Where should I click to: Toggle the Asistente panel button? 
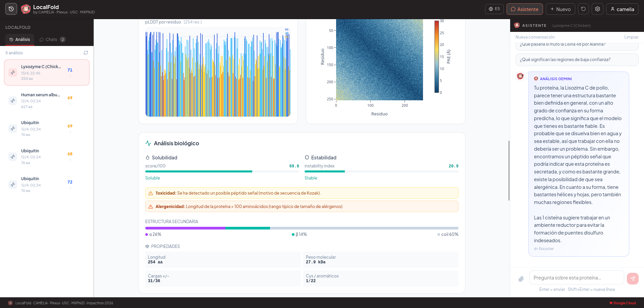pyautogui.click(x=525, y=9)
